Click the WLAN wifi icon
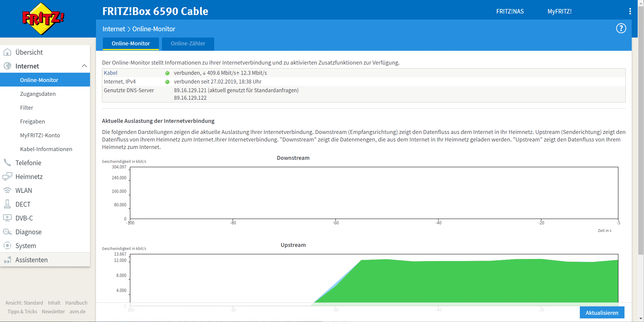This screenshot has height=322, width=644. [x=7, y=190]
